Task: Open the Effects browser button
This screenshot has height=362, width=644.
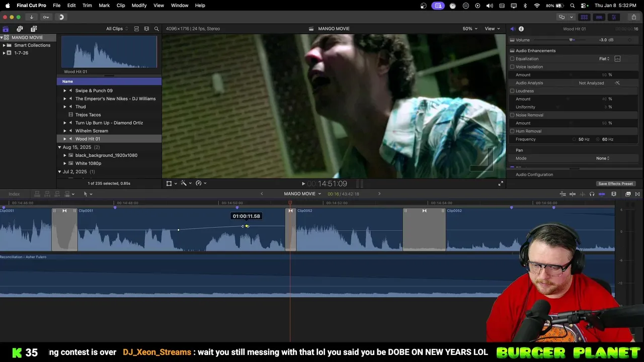Action: click(628, 194)
